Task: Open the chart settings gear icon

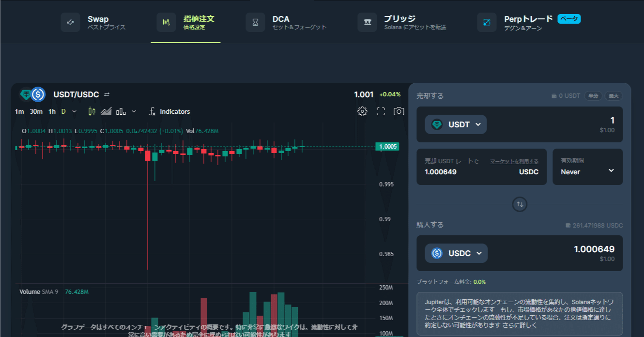Action: (362, 111)
